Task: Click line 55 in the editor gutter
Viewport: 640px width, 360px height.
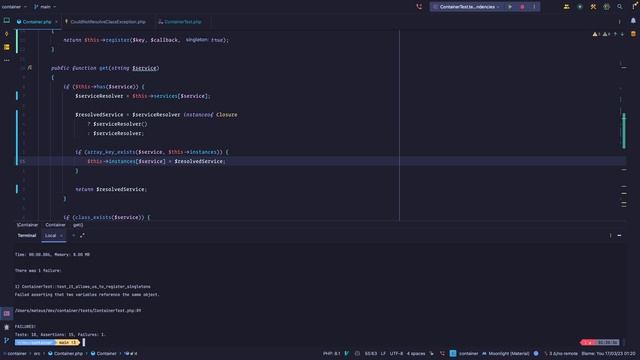Action: click(22, 161)
